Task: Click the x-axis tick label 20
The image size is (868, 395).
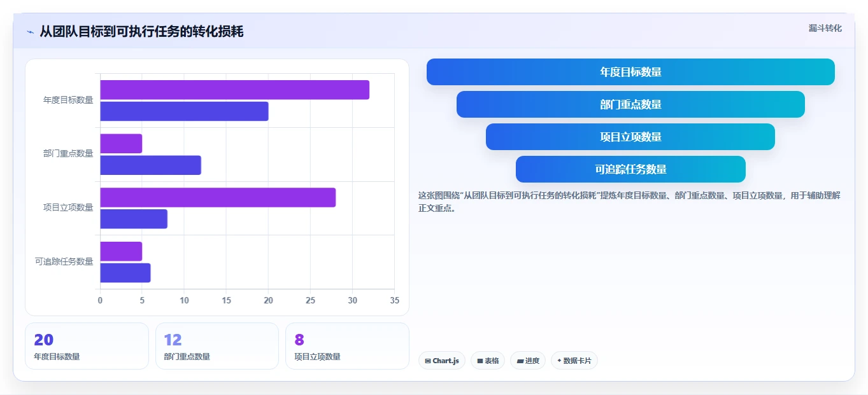Action: coord(268,300)
